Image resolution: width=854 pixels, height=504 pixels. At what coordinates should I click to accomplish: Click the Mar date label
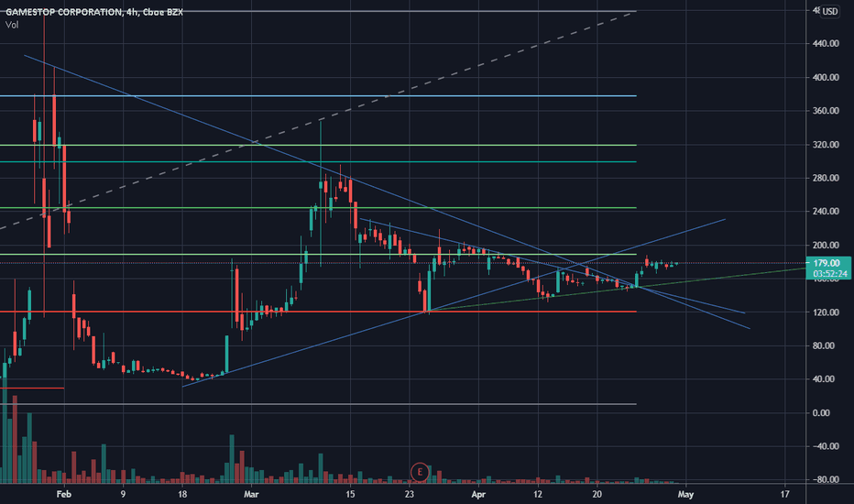[x=251, y=494]
